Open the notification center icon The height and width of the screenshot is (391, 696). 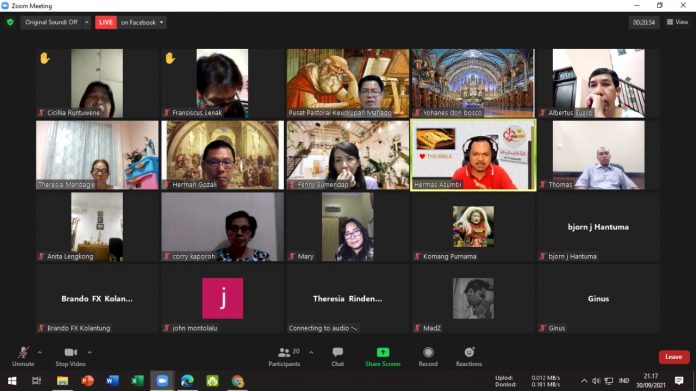tap(679, 381)
